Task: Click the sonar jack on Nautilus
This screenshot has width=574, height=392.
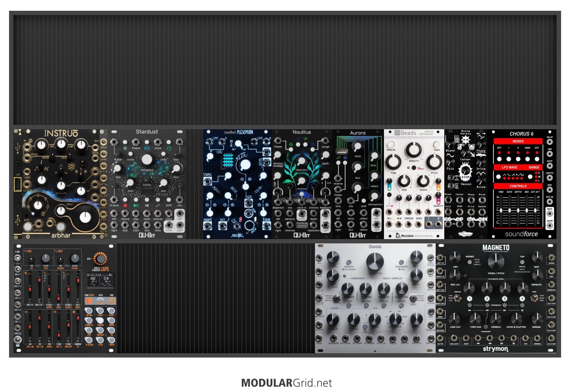Action: pos(302,214)
